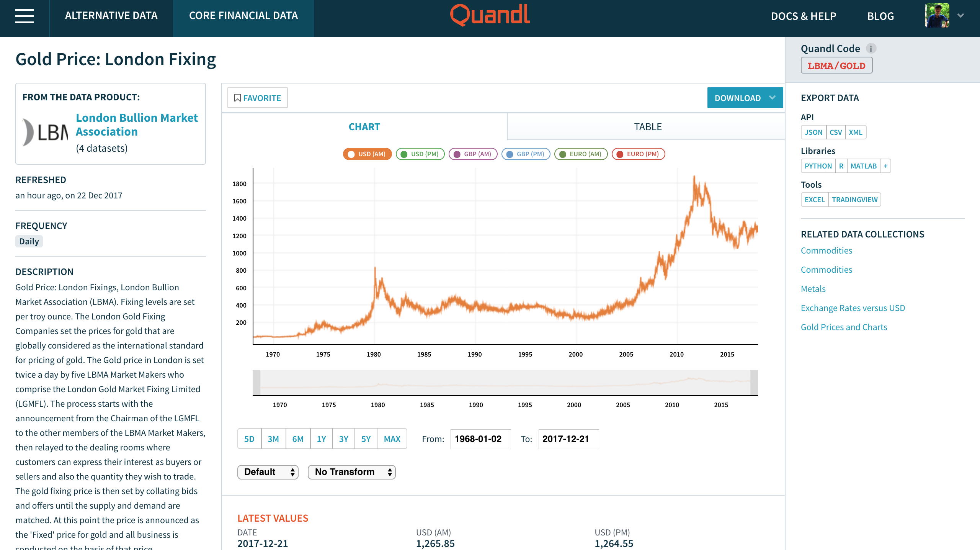
Task: Click the plus icon after MATLAB
Action: 885,166
